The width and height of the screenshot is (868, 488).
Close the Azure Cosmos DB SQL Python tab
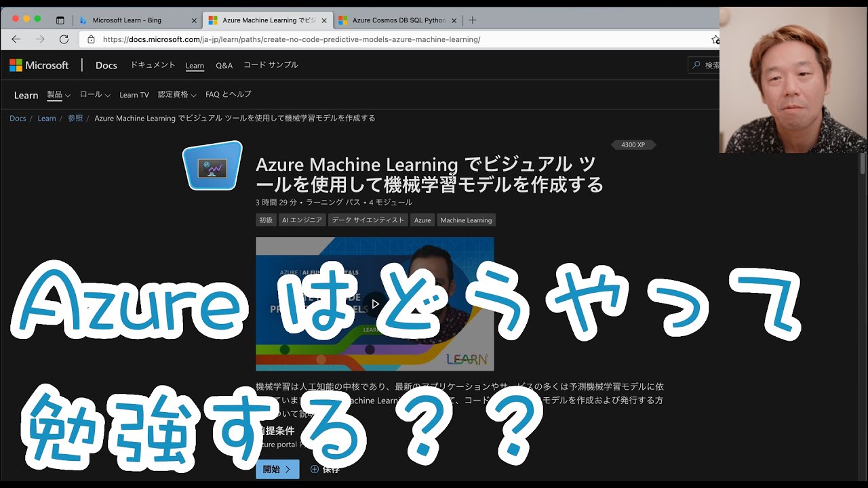[454, 20]
